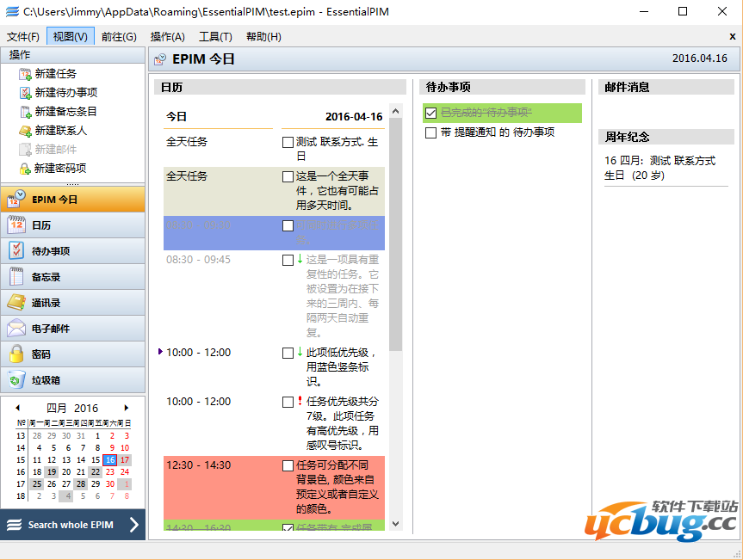Click the 新建联系人 (new contact) icon
This screenshot has height=560, width=743.
point(25,131)
